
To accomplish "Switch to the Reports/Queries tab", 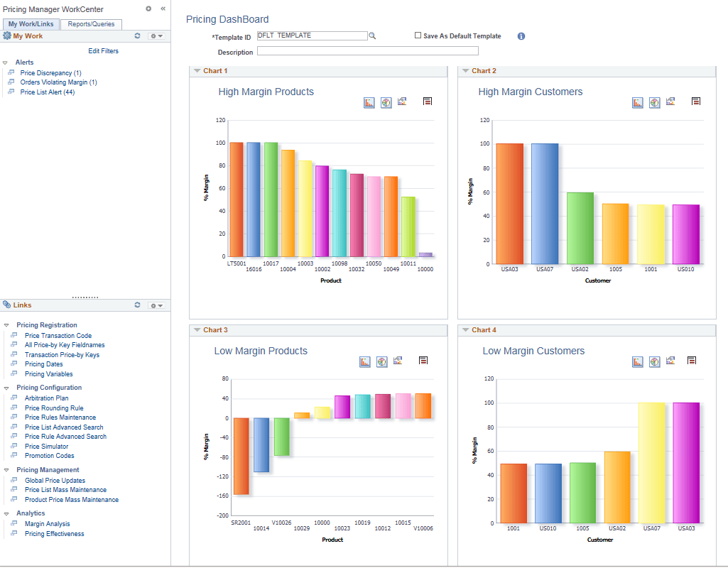I will coord(91,23).
